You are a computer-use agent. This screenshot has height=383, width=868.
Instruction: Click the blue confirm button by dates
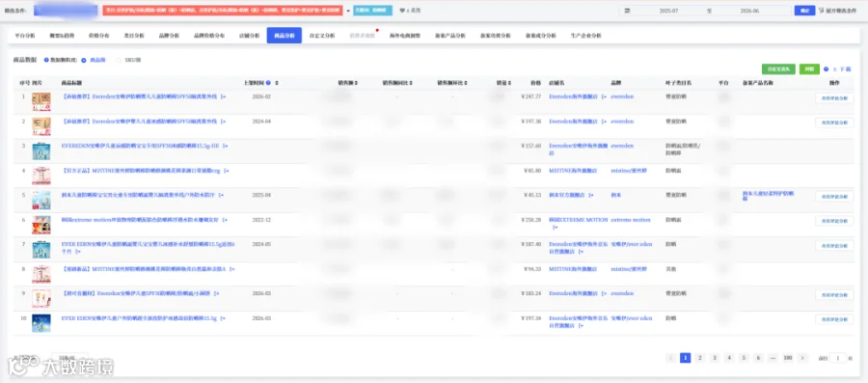[804, 11]
